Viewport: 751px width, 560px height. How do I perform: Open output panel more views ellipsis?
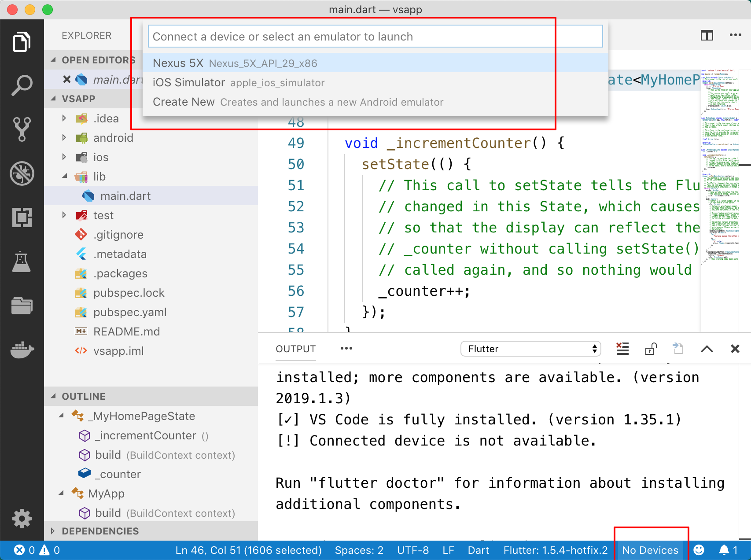tap(346, 348)
